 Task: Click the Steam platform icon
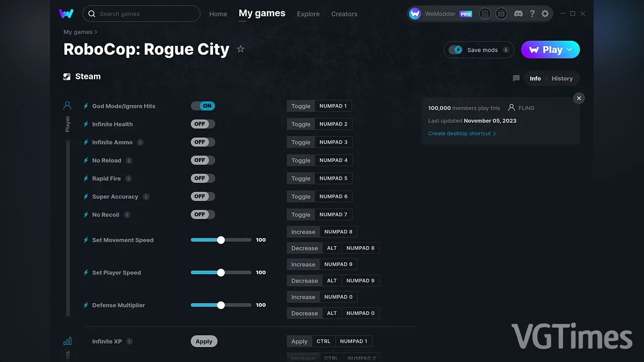point(68,76)
